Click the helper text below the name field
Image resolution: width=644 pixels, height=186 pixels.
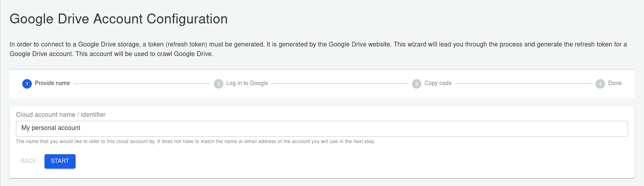pos(195,141)
